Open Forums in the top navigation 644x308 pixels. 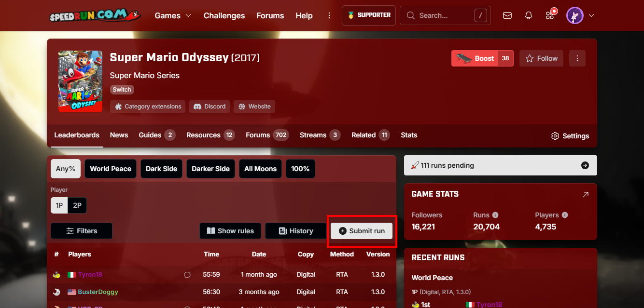270,15
